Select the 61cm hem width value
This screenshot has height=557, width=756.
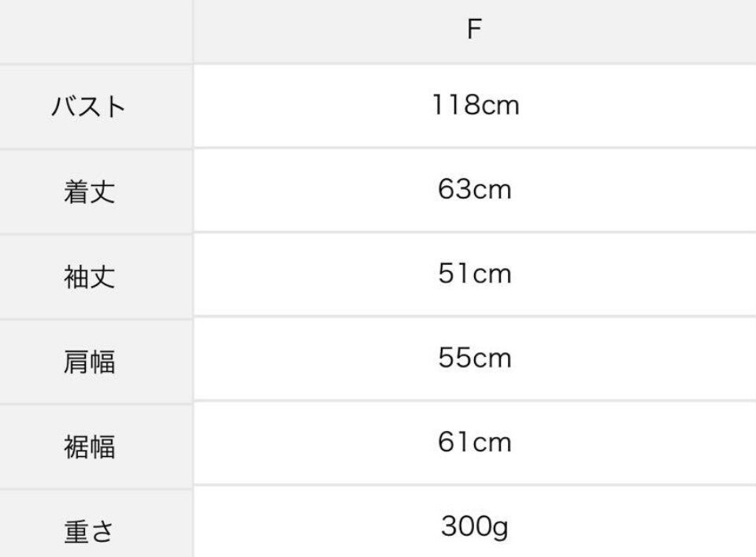[x=475, y=443]
